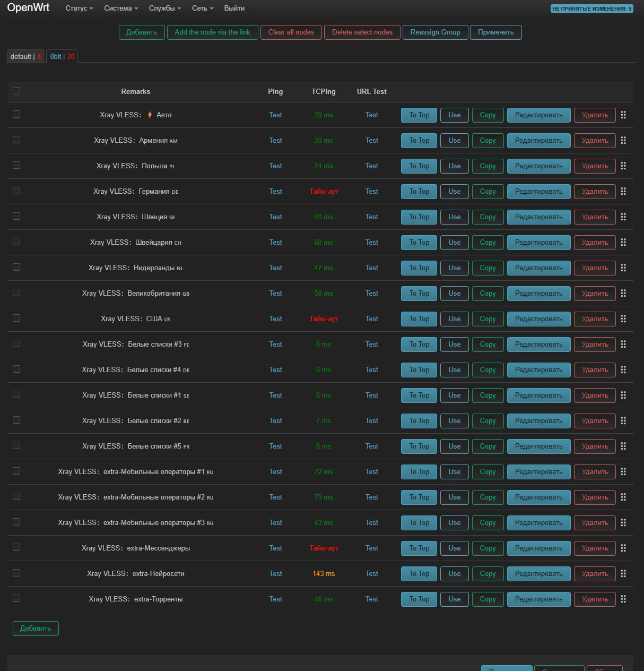Run URL Test for the Швеция node
Viewport: 644px width, 671px height.
371,217
